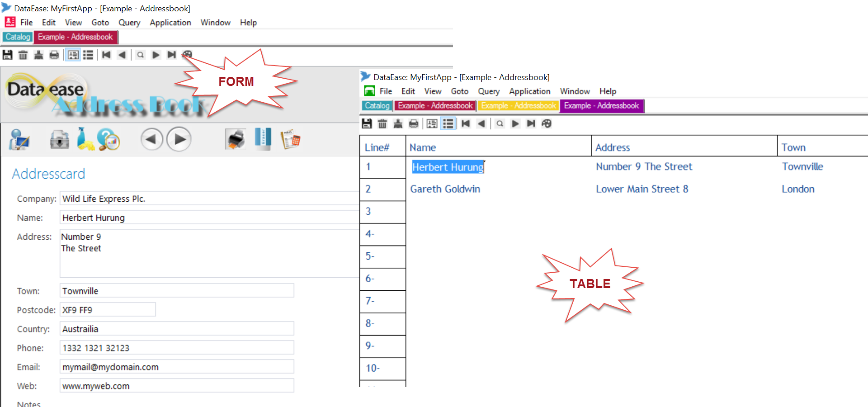This screenshot has width=868, height=407.
Task: Open the Window menu in the table window
Action: point(575,91)
